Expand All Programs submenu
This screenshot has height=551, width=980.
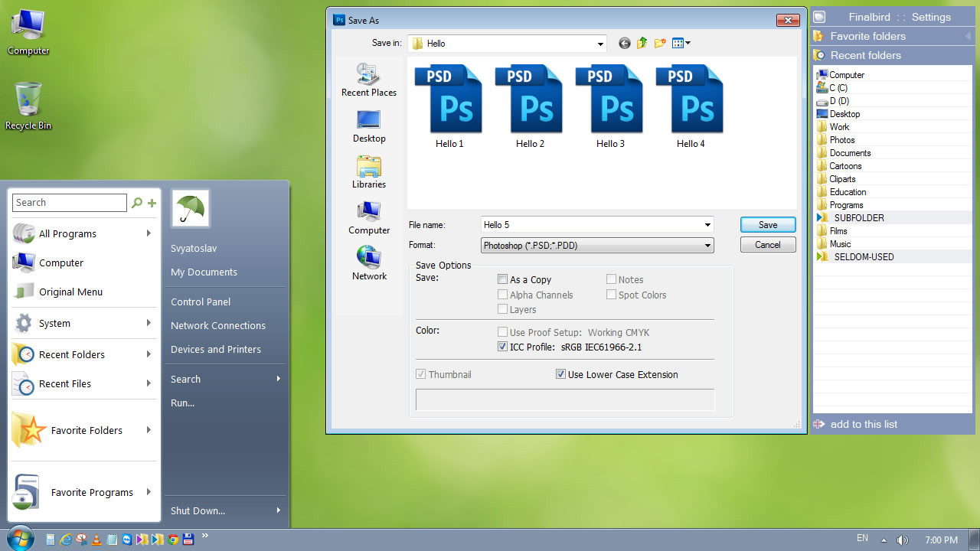point(83,233)
